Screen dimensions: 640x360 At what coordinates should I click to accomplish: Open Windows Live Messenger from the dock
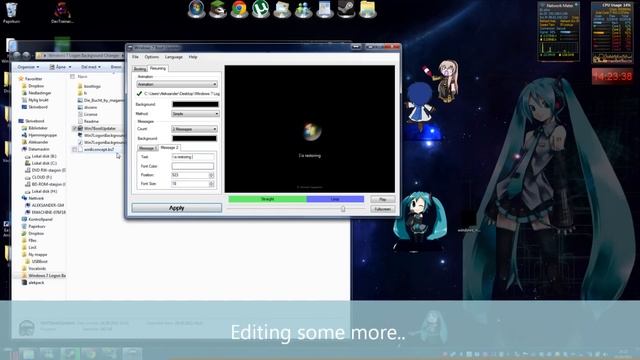click(303, 9)
